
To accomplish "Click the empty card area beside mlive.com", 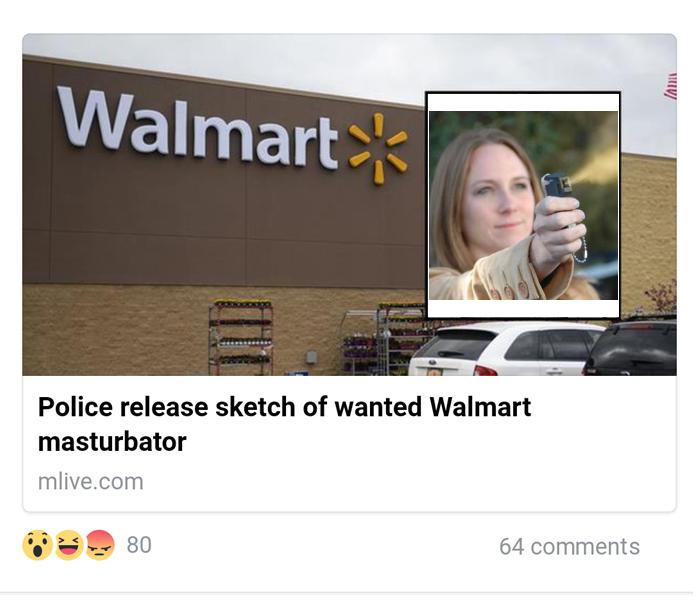I will (x=409, y=482).
